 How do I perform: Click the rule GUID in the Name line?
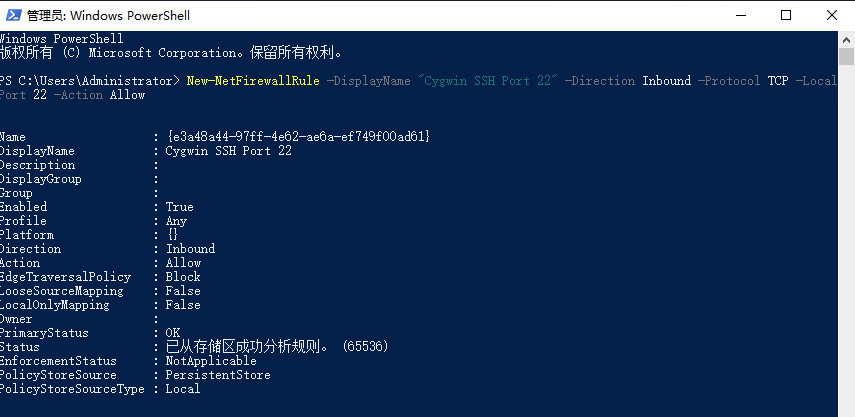click(298, 137)
